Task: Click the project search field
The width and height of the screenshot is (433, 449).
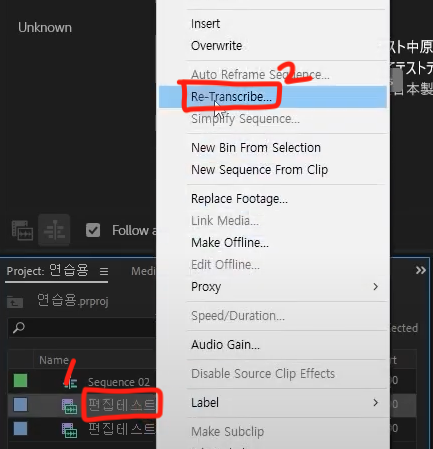Action: [82, 328]
